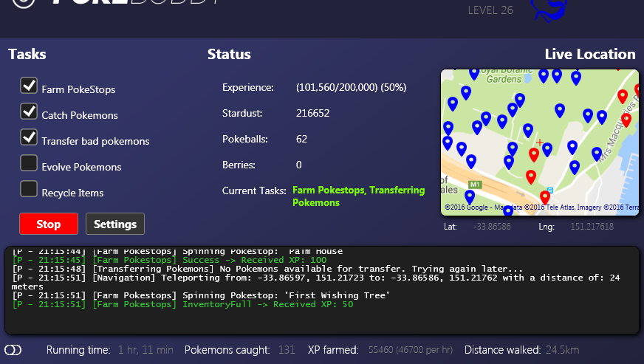Click the Tasks heading
This screenshot has width=644, height=364.
pos(27,54)
